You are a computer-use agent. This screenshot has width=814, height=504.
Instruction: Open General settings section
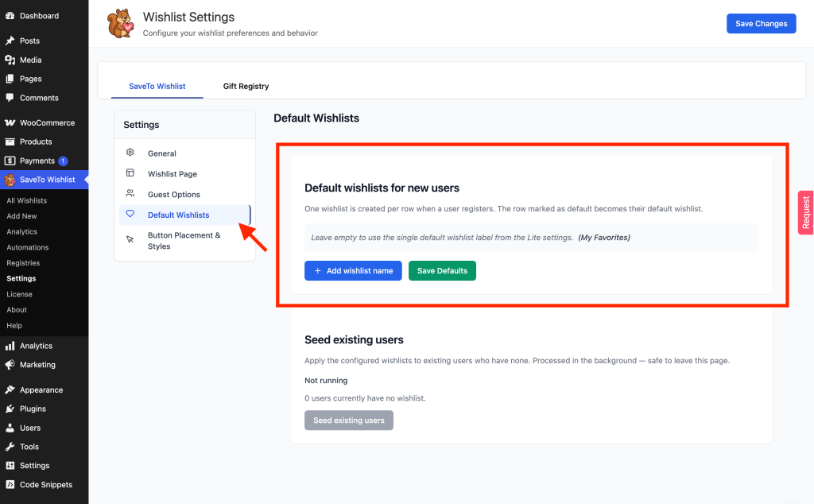point(184,153)
